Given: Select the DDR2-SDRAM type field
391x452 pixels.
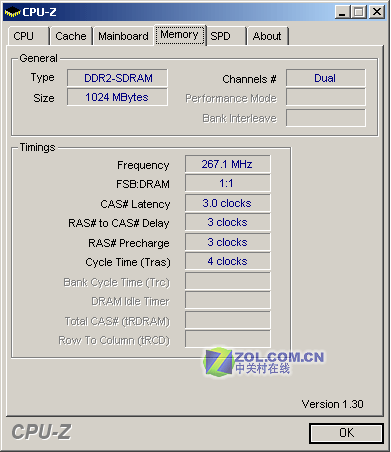Looking at the screenshot, I should [117, 78].
